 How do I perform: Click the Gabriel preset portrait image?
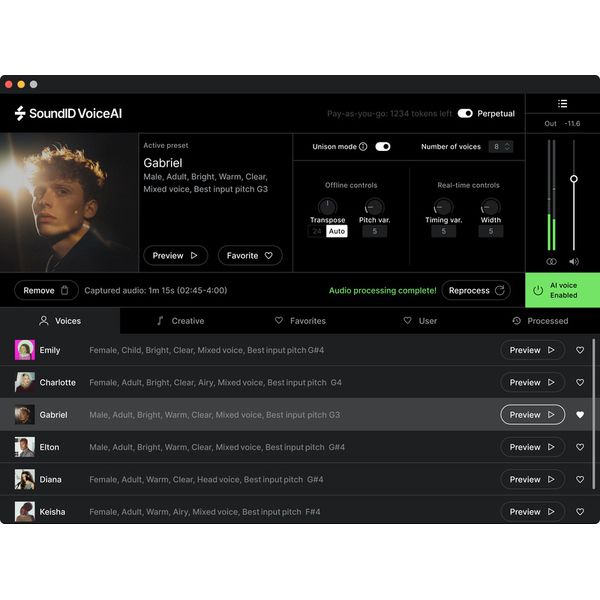coord(69,202)
